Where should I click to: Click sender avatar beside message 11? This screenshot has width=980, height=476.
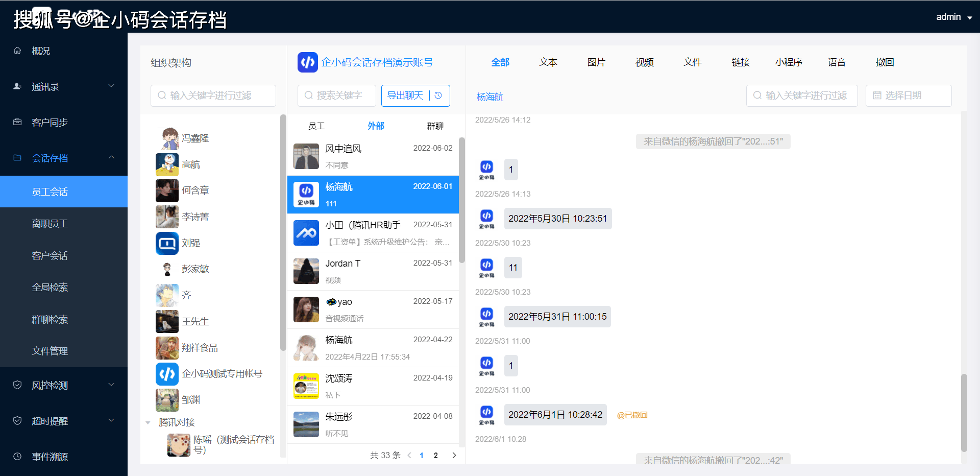[486, 268]
